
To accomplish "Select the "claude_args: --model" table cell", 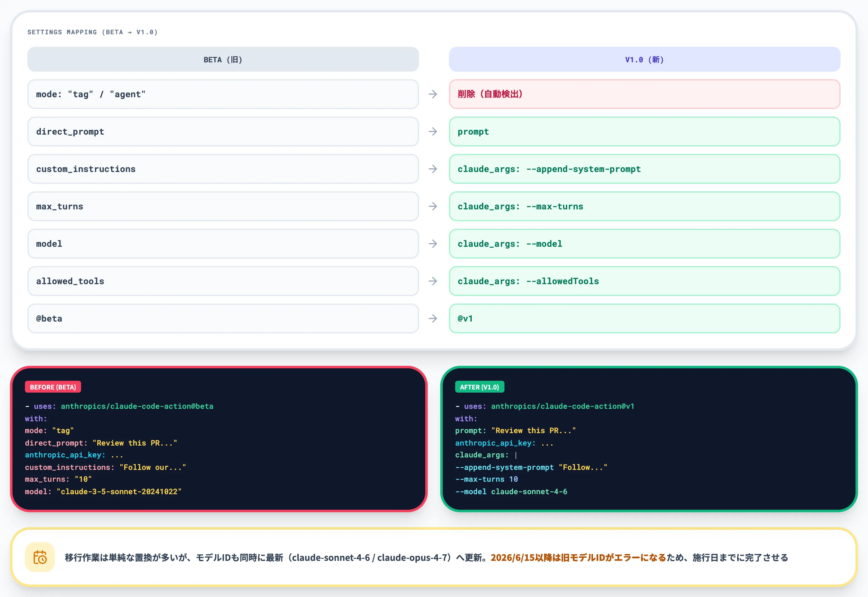I will (x=644, y=244).
